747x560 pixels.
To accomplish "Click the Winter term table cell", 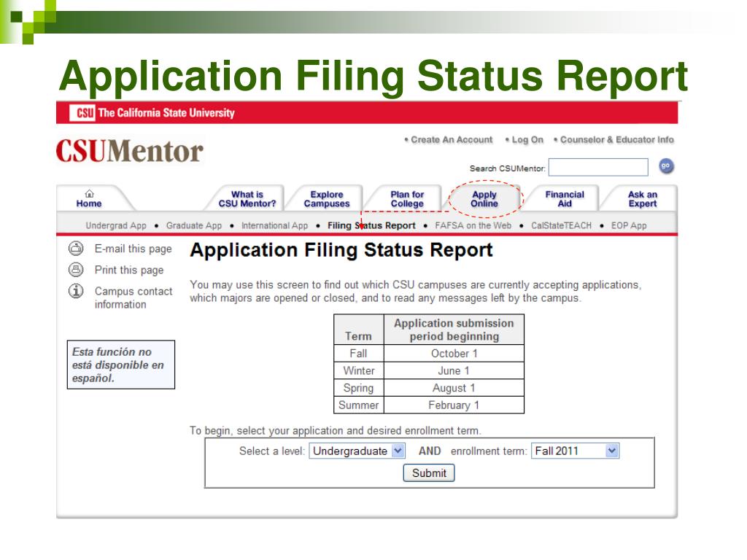I will click(x=358, y=370).
